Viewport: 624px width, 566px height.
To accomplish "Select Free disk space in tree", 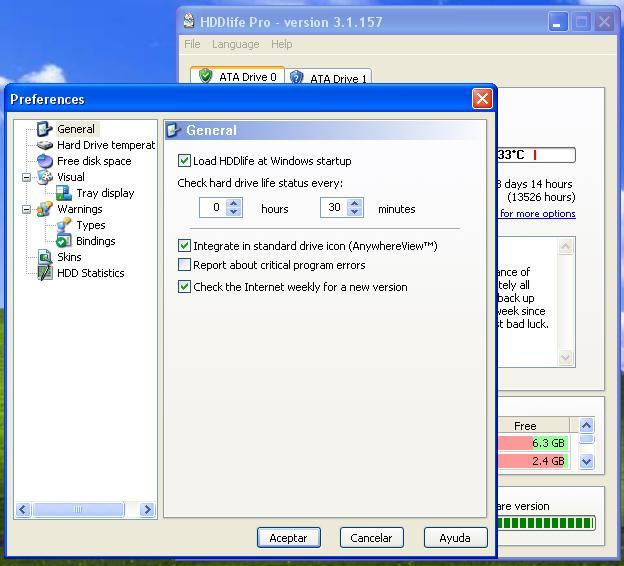I will click(x=94, y=161).
